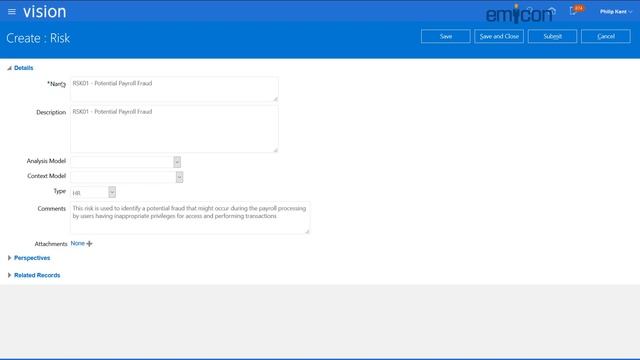640x360 pixels.
Task: Click the Analysis Model input box
Action: (122, 162)
